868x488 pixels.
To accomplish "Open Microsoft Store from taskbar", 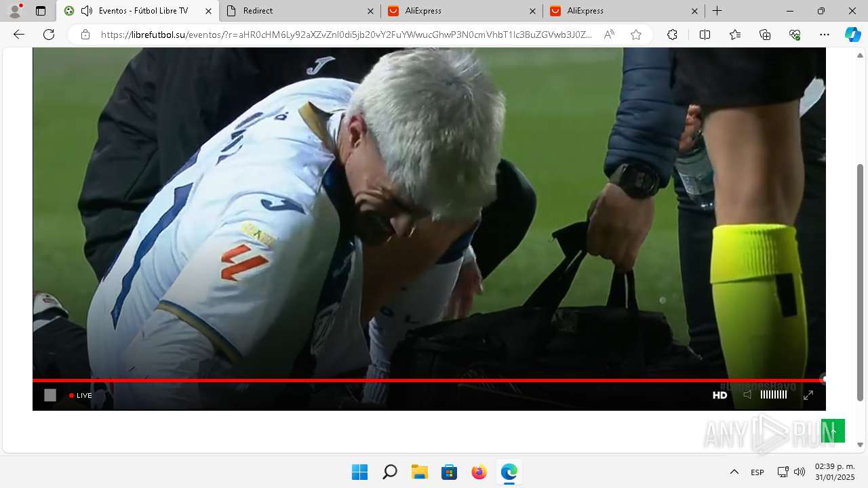I will tap(449, 472).
